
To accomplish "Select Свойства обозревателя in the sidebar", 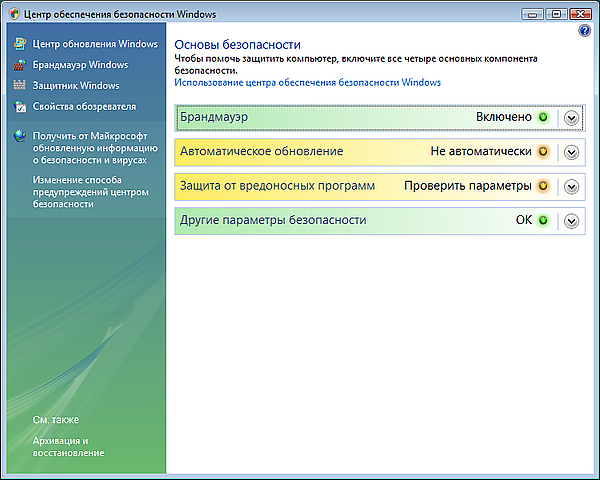I will tap(84, 106).
